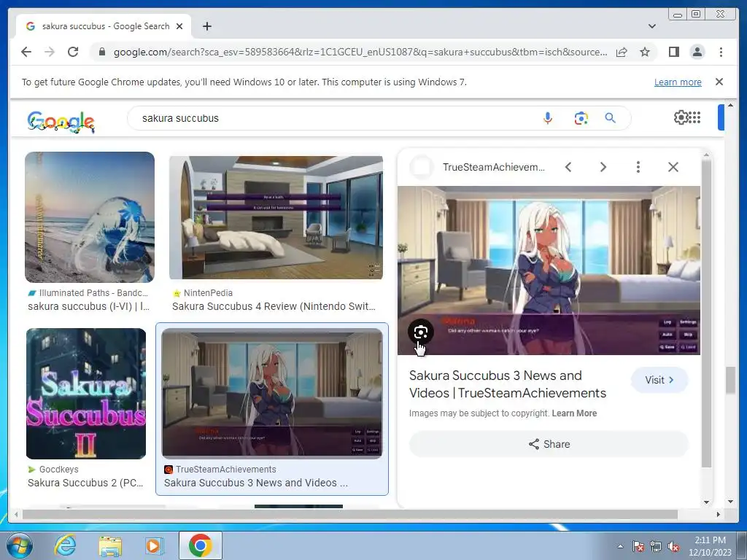The image size is (747, 560).
Task: Share this page from the address bar
Action: click(x=622, y=52)
